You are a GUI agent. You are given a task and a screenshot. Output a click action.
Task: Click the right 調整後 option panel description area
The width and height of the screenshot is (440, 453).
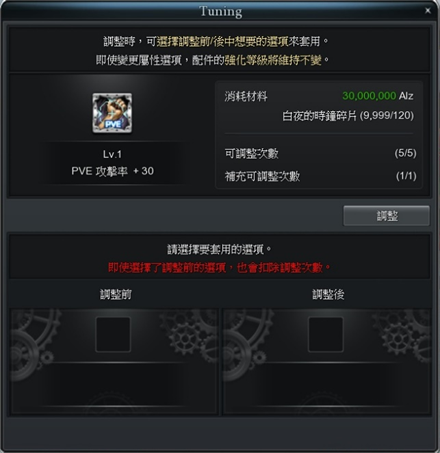(326, 384)
